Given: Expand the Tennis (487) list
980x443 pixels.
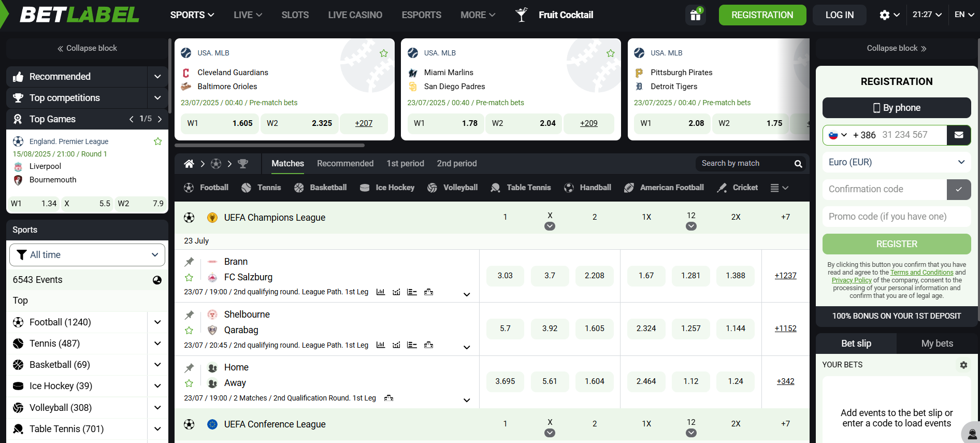Looking at the screenshot, I should point(157,344).
